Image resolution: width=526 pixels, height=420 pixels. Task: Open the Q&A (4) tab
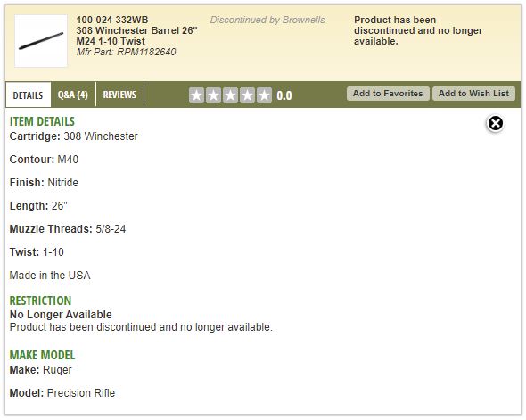click(x=73, y=95)
